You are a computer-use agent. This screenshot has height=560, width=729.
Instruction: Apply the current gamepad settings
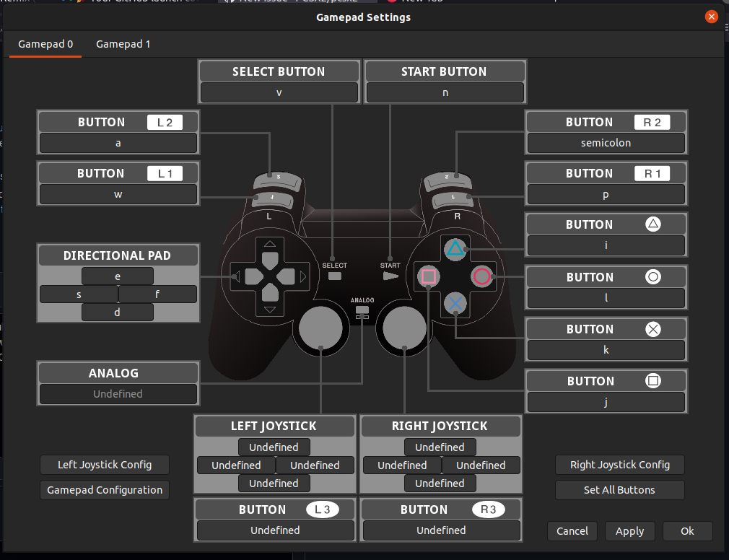coord(629,530)
